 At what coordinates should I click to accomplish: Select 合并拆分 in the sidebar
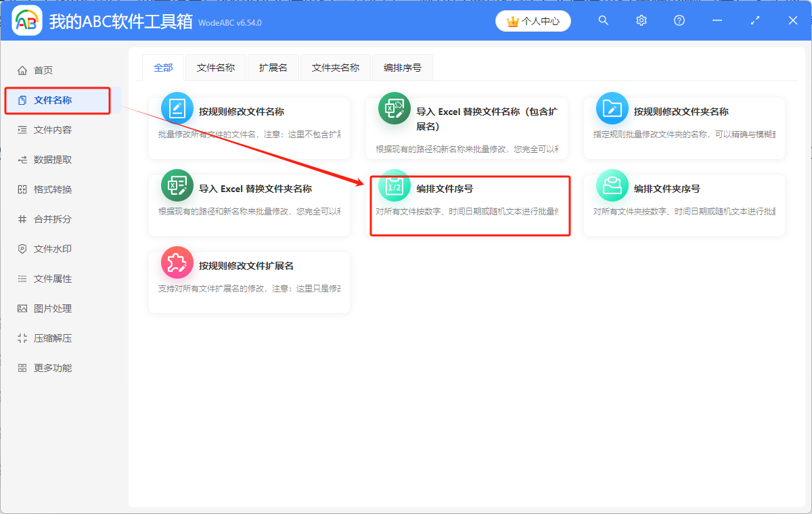[53, 219]
